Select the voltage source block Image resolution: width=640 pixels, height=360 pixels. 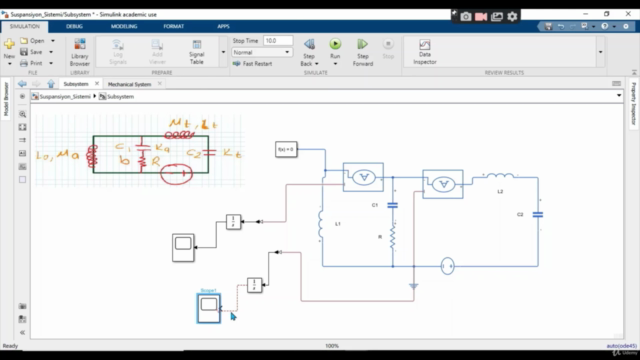coord(448,266)
